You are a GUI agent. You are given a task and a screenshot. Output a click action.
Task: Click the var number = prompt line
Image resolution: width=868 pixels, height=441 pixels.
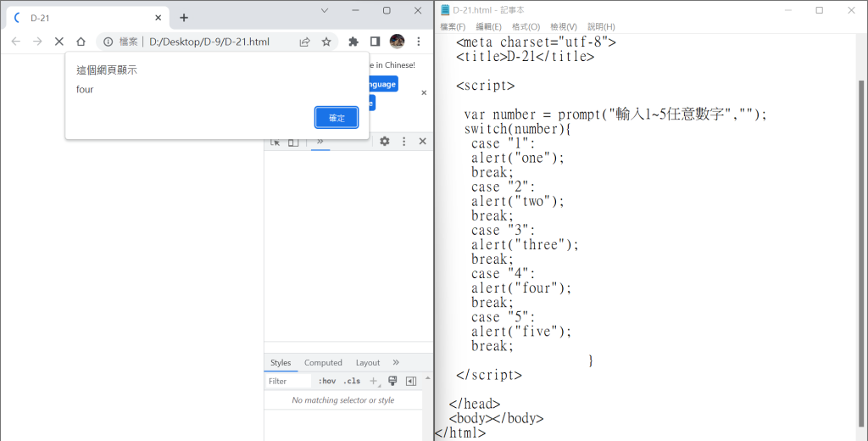615,114
